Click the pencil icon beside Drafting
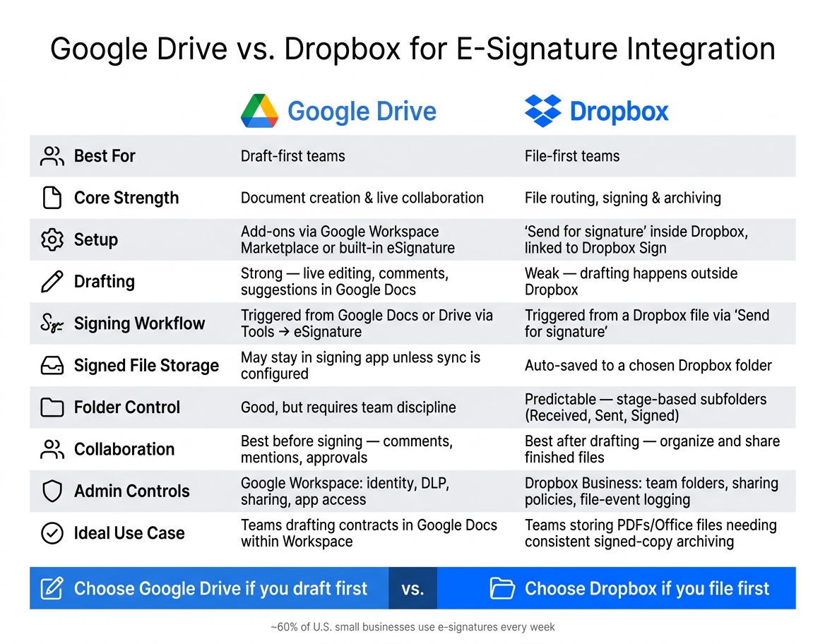 [x=52, y=282]
